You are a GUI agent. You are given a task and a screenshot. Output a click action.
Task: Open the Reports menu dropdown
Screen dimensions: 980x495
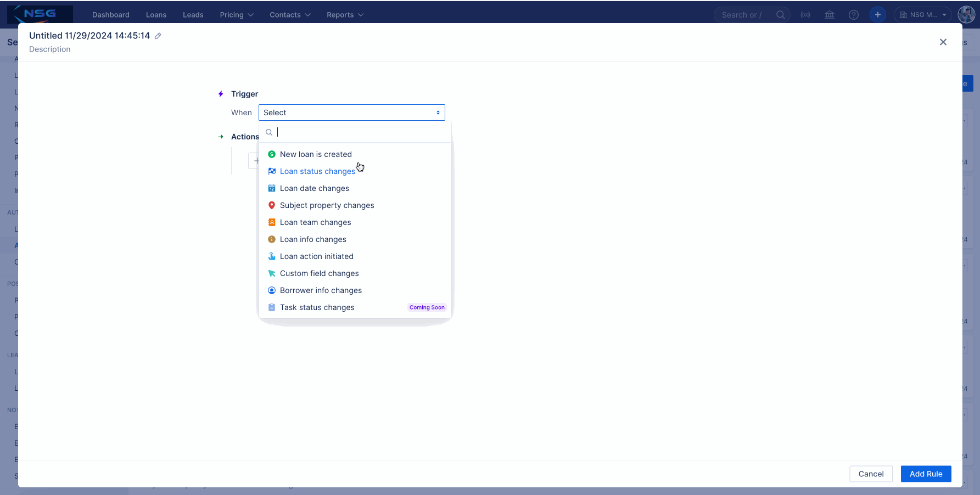coord(345,15)
